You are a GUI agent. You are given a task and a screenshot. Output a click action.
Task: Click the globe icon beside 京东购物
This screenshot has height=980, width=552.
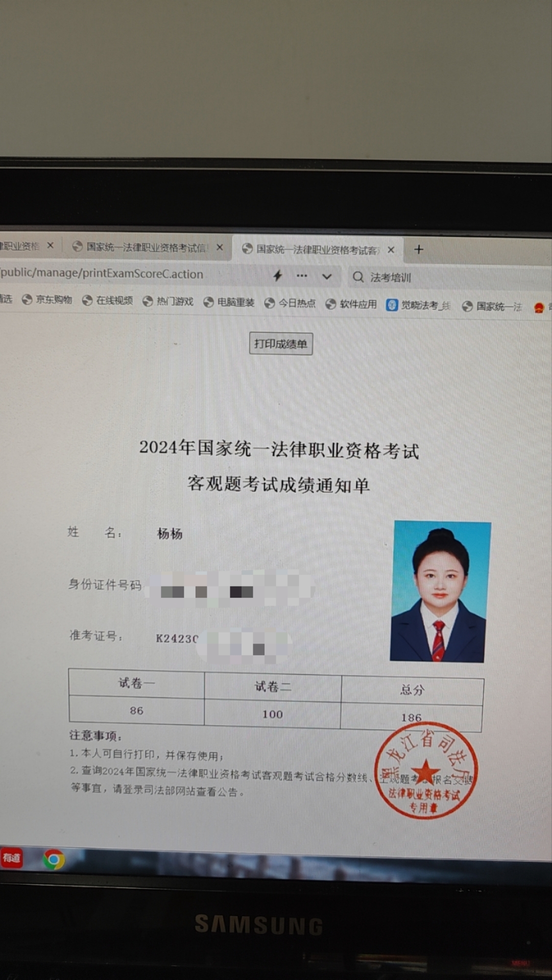click(x=27, y=300)
